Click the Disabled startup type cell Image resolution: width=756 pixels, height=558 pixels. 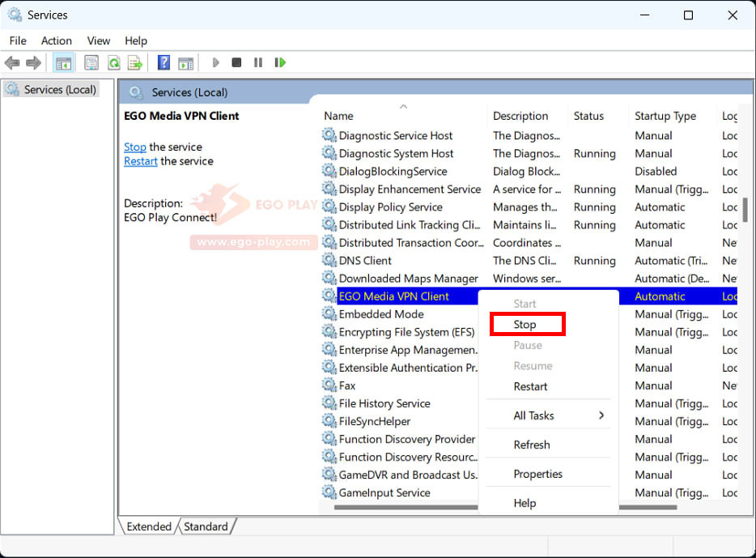point(656,171)
